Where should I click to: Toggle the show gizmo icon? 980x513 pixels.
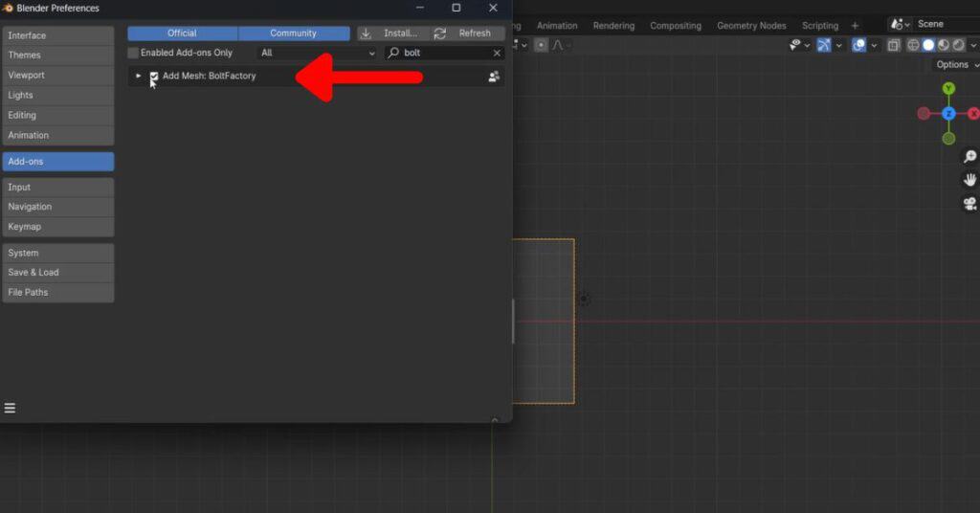coord(823,45)
